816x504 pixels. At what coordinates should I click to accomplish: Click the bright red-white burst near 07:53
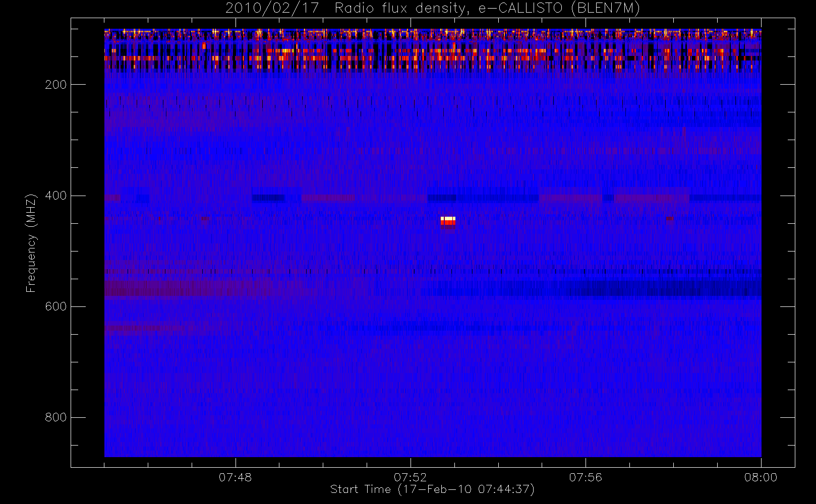[x=448, y=221]
